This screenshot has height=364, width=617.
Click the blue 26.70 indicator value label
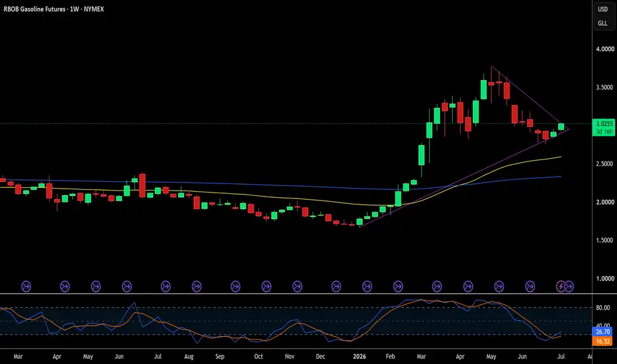click(603, 332)
